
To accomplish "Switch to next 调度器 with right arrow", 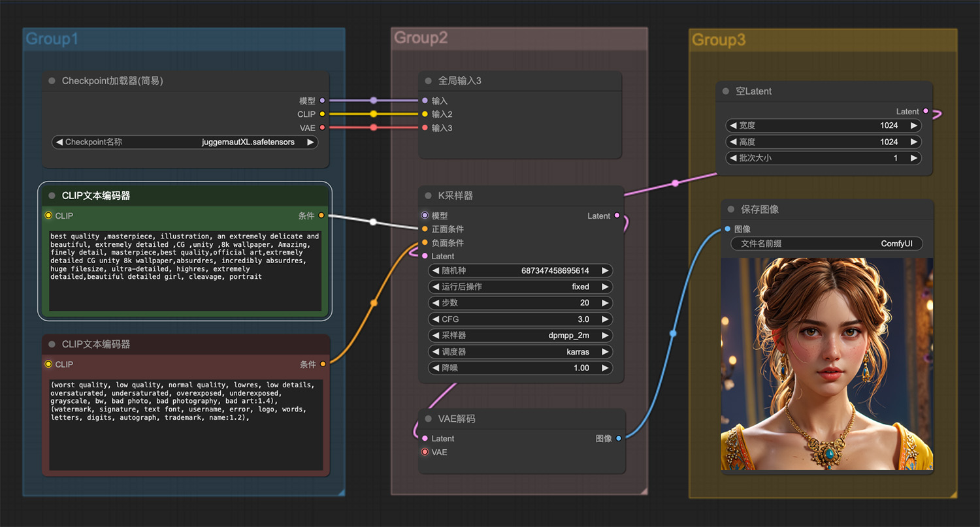I will pos(606,352).
